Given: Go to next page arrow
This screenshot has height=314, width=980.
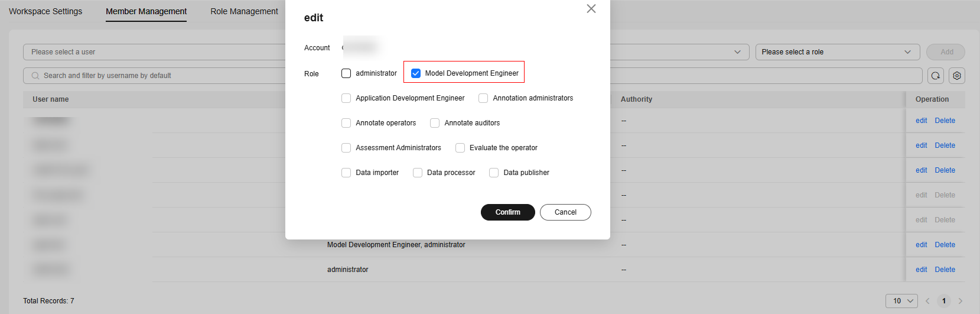Looking at the screenshot, I should (961, 301).
